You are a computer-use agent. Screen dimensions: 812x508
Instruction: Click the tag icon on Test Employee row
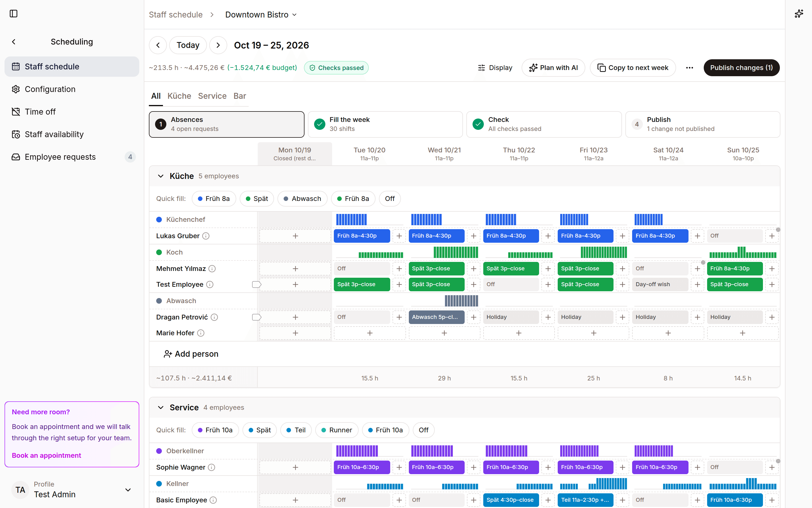(256, 284)
